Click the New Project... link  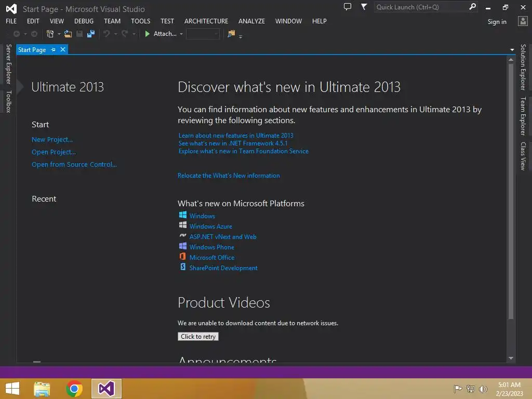pyautogui.click(x=52, y=139)
